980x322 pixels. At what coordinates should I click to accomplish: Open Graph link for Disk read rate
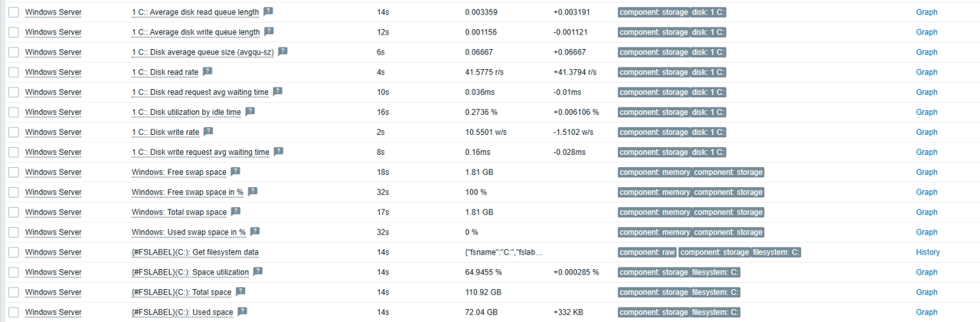pyautogui.click(x=926, y=72)
